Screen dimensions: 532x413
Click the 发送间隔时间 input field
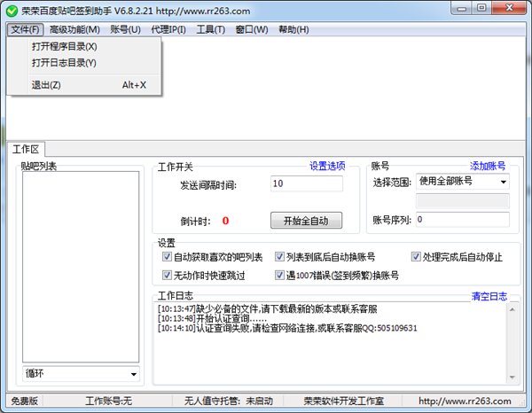click(312, 183)
